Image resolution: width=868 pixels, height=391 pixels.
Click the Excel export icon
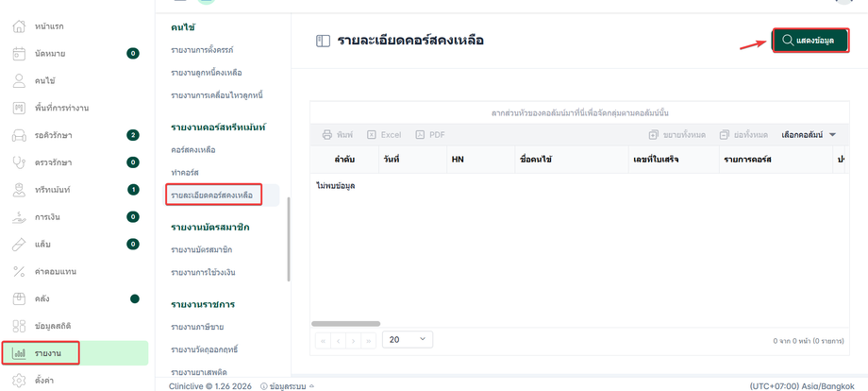coord(372,134)
